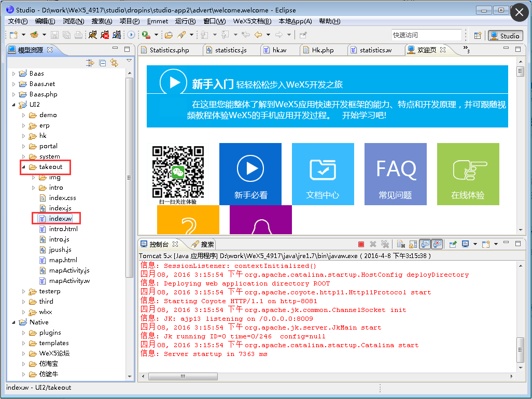This screenshot has width=532, height=399.
Task: Toggle scroll lock in the Console
Action: click(412, 244)
